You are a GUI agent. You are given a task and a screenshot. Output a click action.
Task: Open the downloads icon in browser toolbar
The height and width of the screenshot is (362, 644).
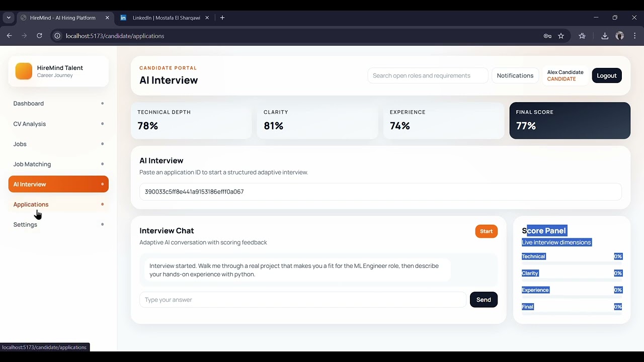[605, 36]
